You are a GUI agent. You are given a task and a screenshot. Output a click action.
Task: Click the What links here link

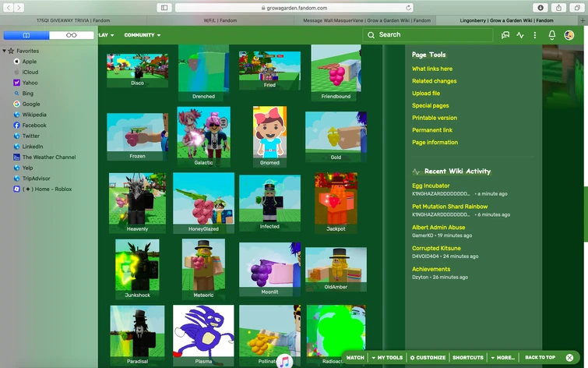[x=432, y=69]
